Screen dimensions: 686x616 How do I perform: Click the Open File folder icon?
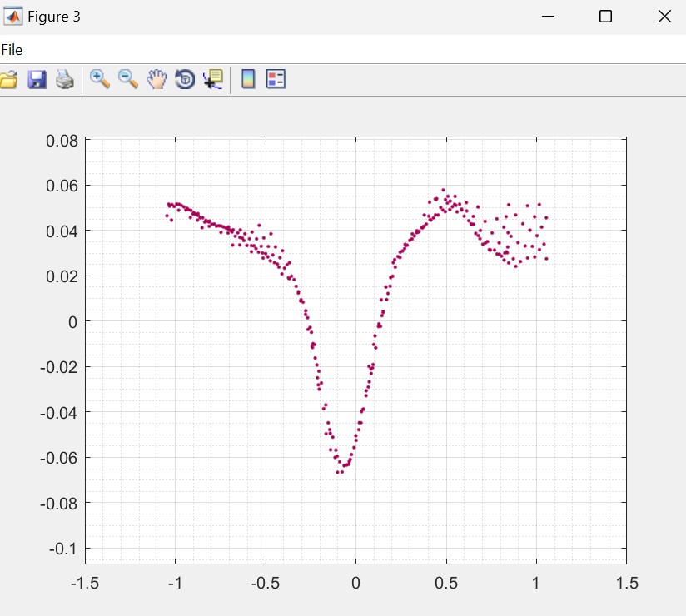click(x=8, y=80)
